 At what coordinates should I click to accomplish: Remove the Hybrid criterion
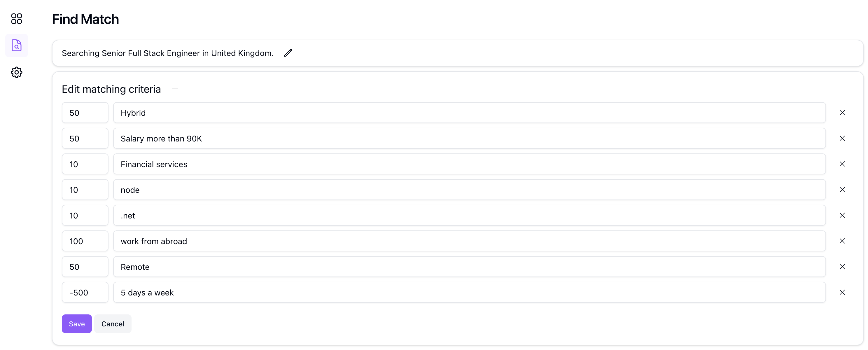tap(842, 113)
